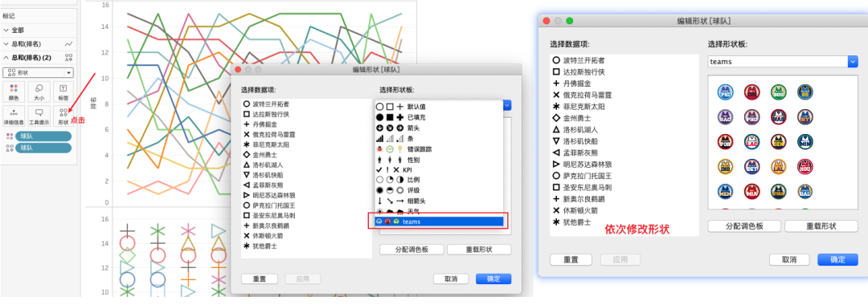Viewport: 868px width, 305px height.
Task: Open the 大小 (size) marks card button
Action: coord(39,91)
